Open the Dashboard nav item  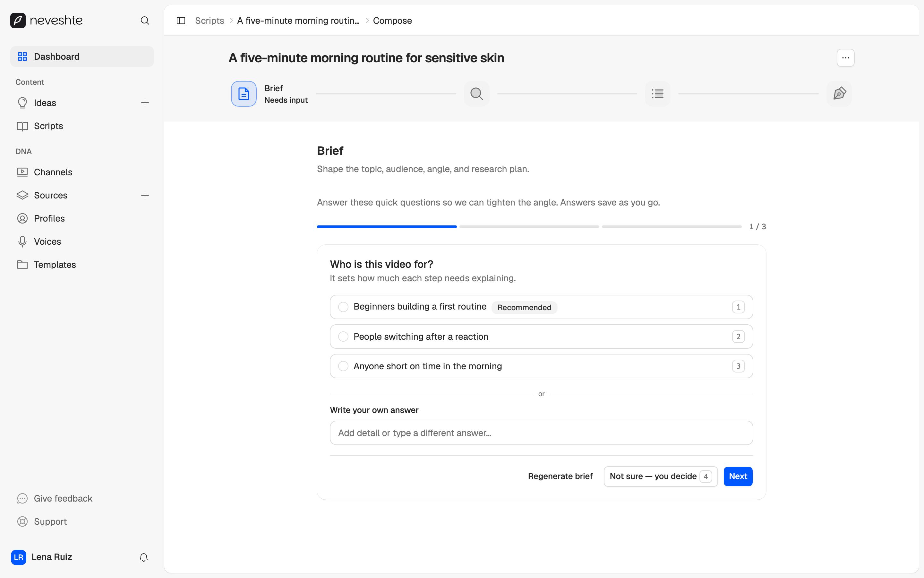tap(82, 57)
